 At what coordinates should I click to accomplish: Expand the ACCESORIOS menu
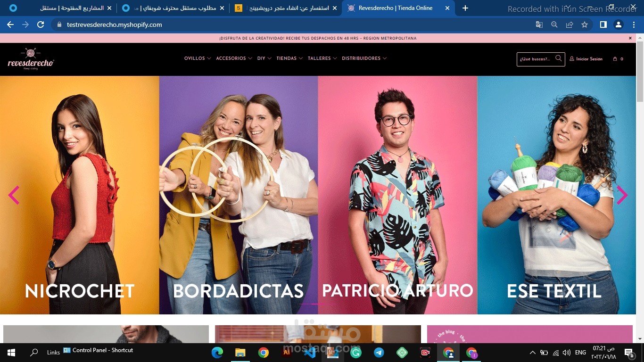tap(234, 58)
